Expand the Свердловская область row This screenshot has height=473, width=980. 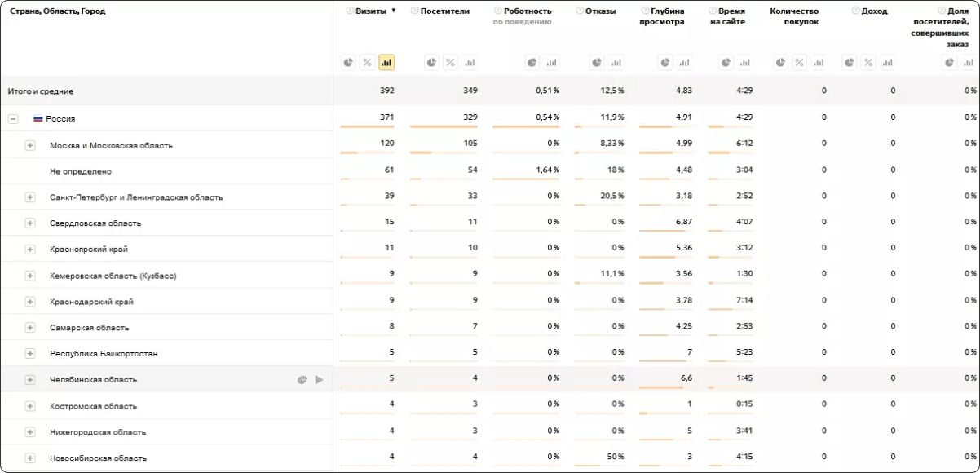click(30, 223)
